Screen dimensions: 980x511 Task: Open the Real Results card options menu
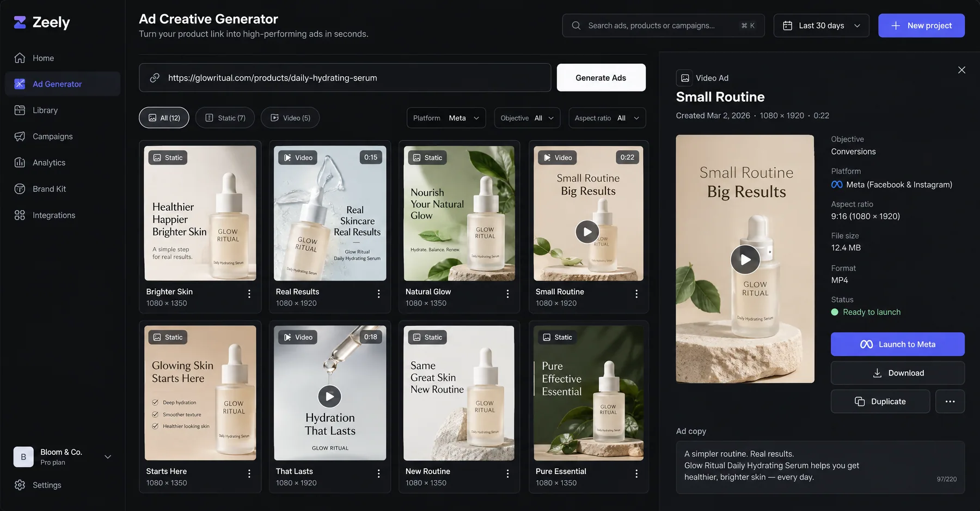tap(379, 294)
